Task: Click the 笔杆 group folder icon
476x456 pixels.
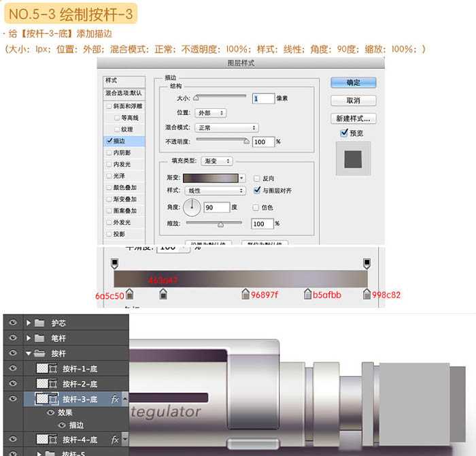Action: (39, 338)
